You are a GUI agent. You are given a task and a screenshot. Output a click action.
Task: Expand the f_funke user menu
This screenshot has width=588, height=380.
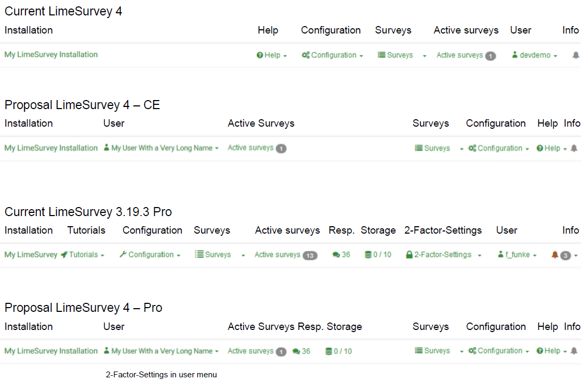520,255
